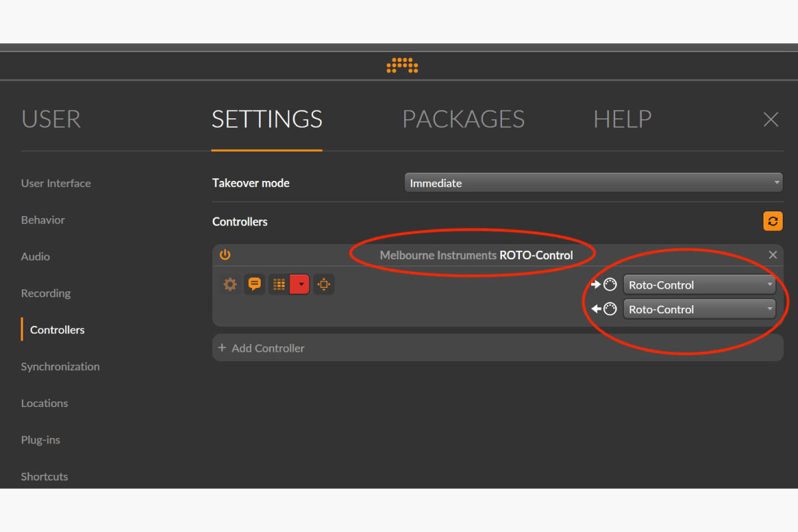Close the dashboard with the X
The height and width of the screenshot is (532, 798).
771,120
